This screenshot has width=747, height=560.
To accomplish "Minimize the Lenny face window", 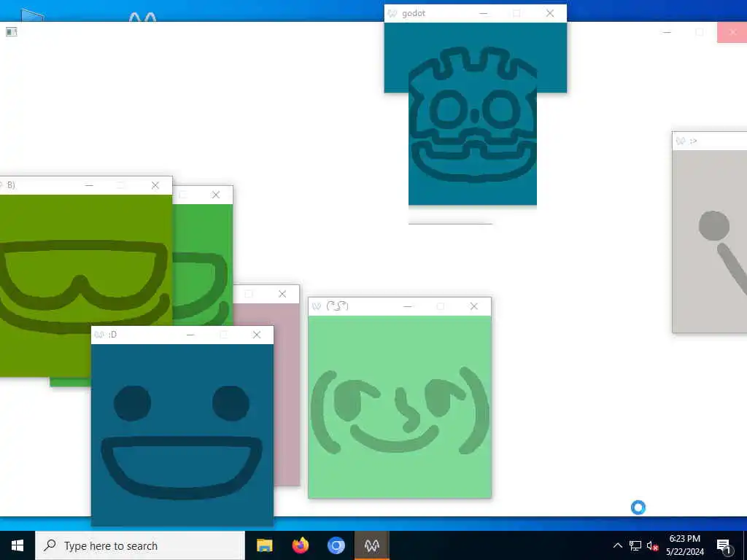I will click(407, 306).
